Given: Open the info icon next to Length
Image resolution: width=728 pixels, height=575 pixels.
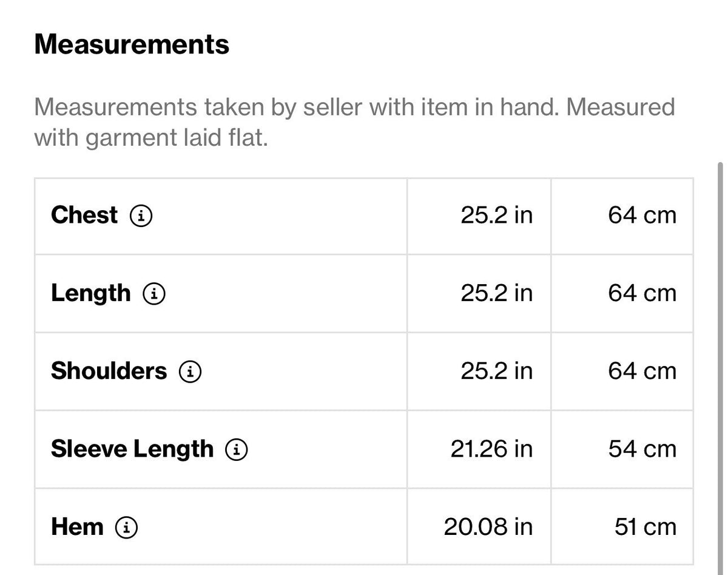Looking at the screenshot, I should [x=154, y=294].
